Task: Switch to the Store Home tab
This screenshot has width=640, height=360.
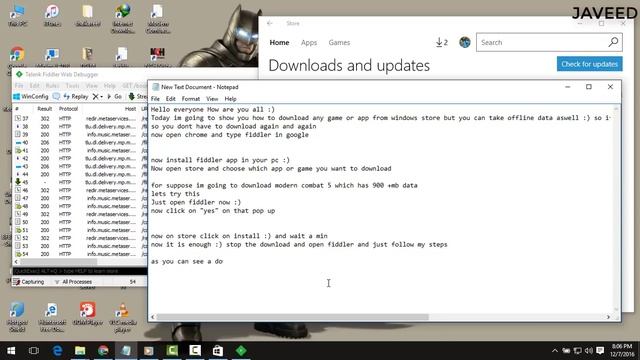Action: (x=279, y=42)
